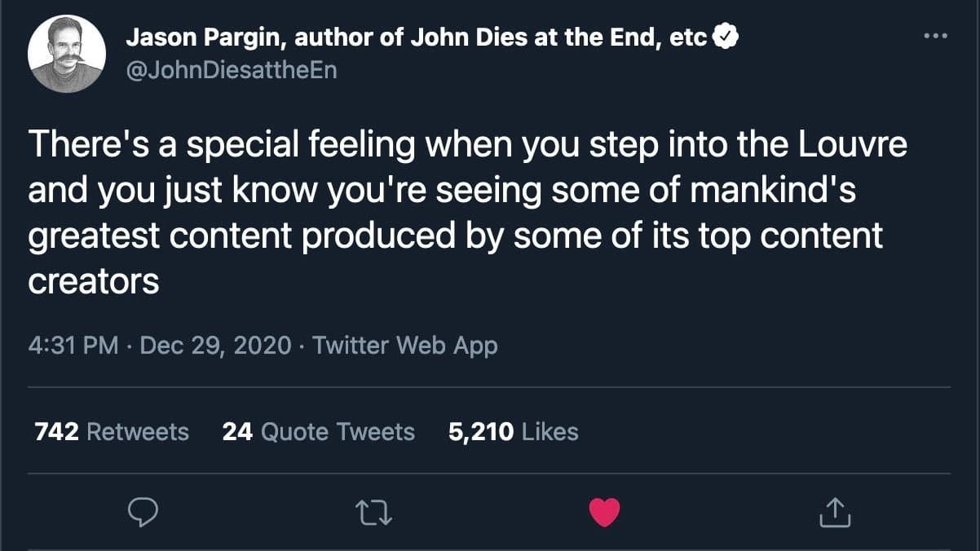Screen dimensions: 980x551
Task: Unlike the tweet by clicking the red heart
Action: 604,513
